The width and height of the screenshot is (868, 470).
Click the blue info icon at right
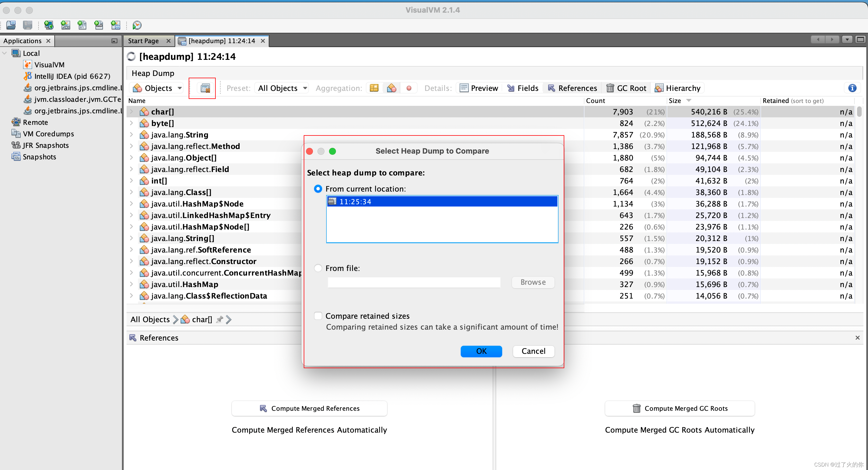point(852,88)
